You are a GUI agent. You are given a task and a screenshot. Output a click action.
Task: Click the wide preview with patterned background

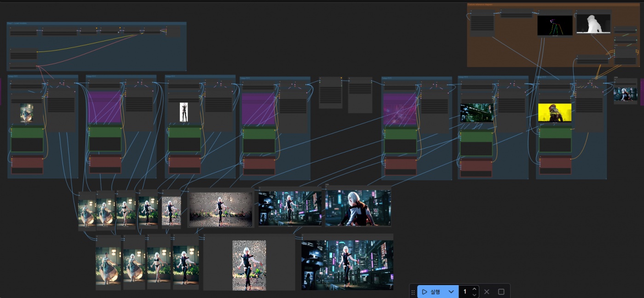pos(220,209)
